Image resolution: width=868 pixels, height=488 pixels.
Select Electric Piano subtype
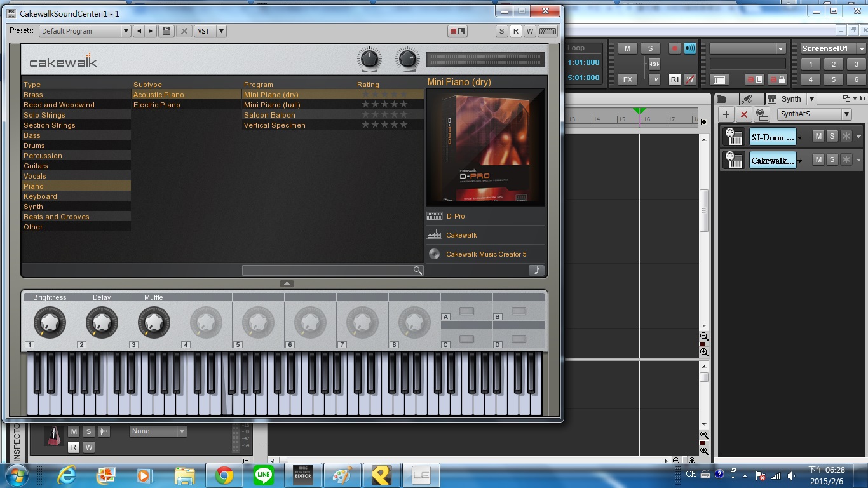pyautogui.click(x=157, y=105)
